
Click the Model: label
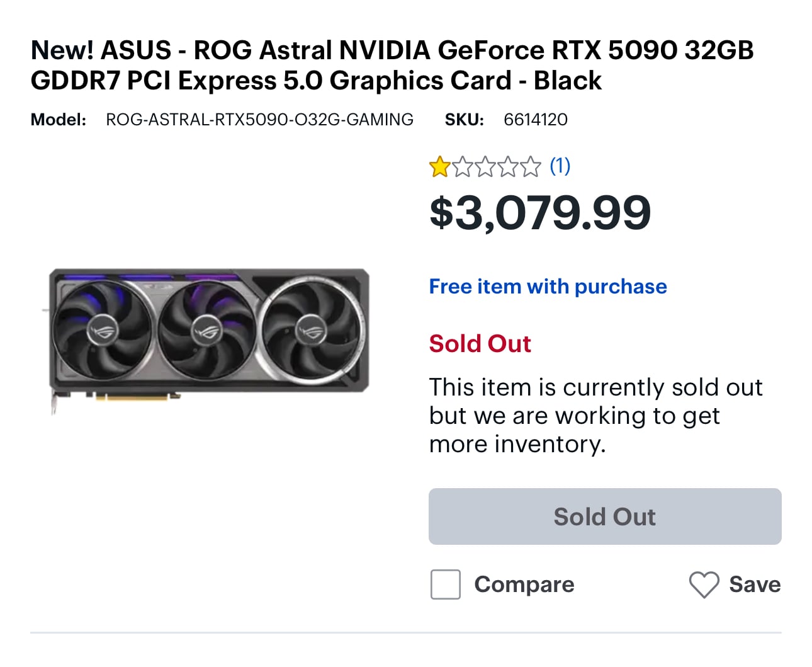pyautogui.click(x=59, y=120)
